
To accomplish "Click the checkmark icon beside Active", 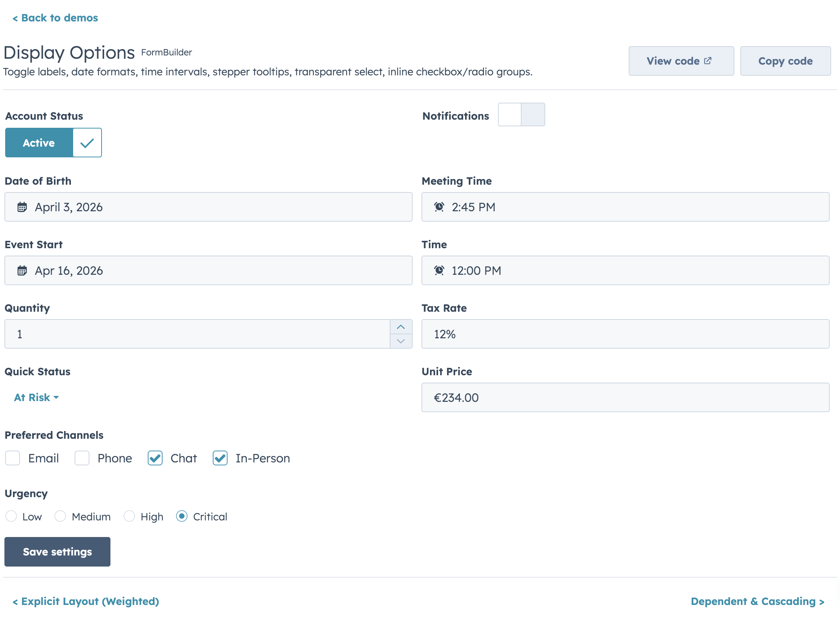I will [x=87, y=143].
